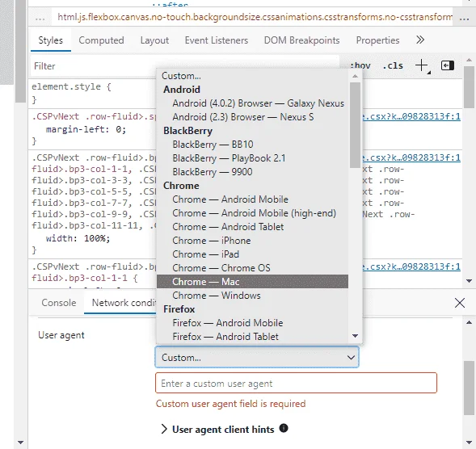Open stylesheet link beside bp3-col-1-1 rule
The image size is (476, 449).
411,266
